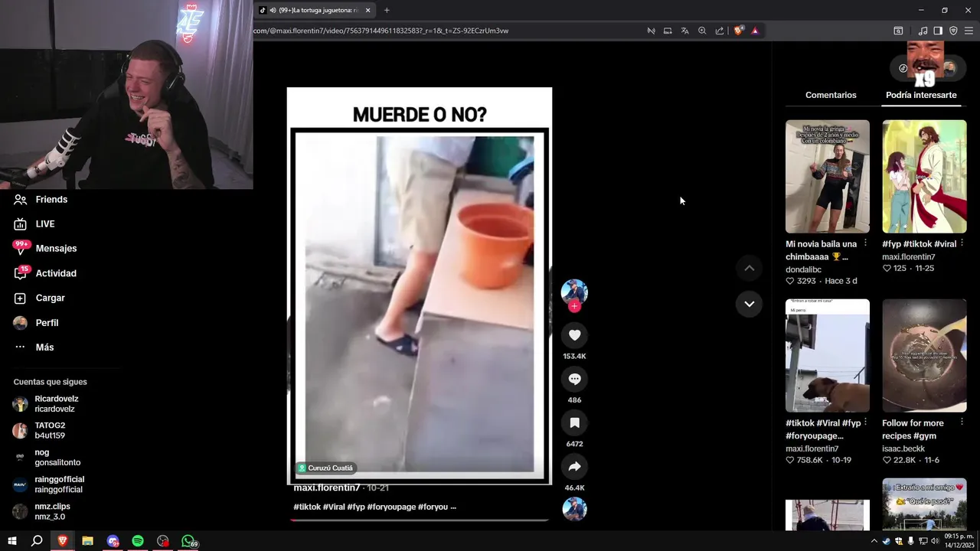This screenshot has height=551, width=980.
Task: Open followed account nog gonsalitonto
Action: pos(46,457)
